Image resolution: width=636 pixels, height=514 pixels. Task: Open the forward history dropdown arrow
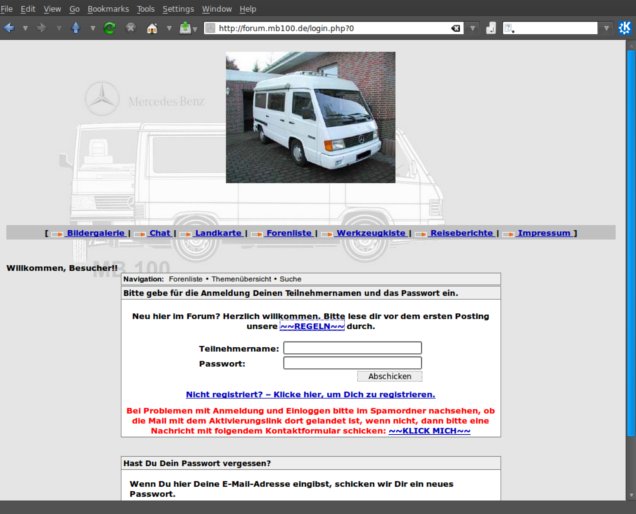coord(59,28)
